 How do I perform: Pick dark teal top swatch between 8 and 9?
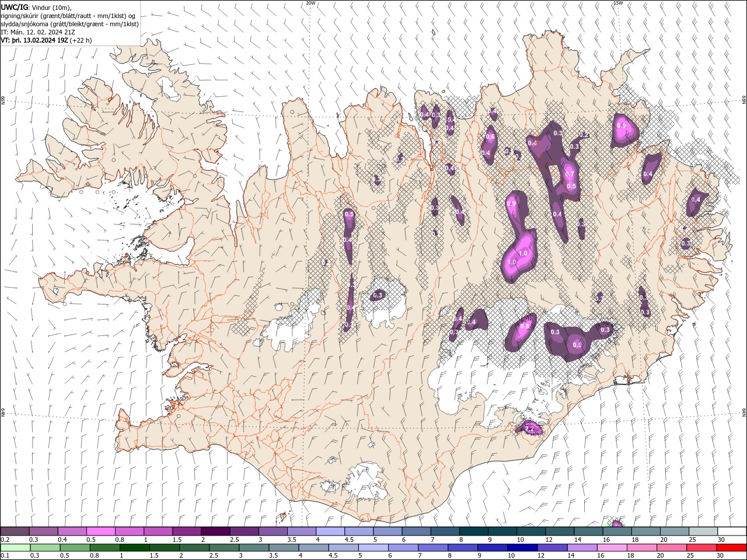tap(474, 531)
